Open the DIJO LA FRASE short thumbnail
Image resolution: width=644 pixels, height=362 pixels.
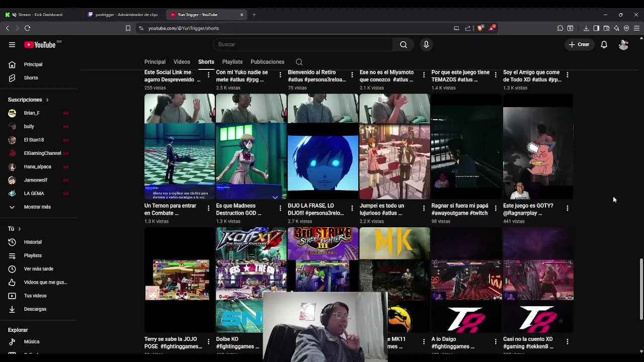[323, 146]
